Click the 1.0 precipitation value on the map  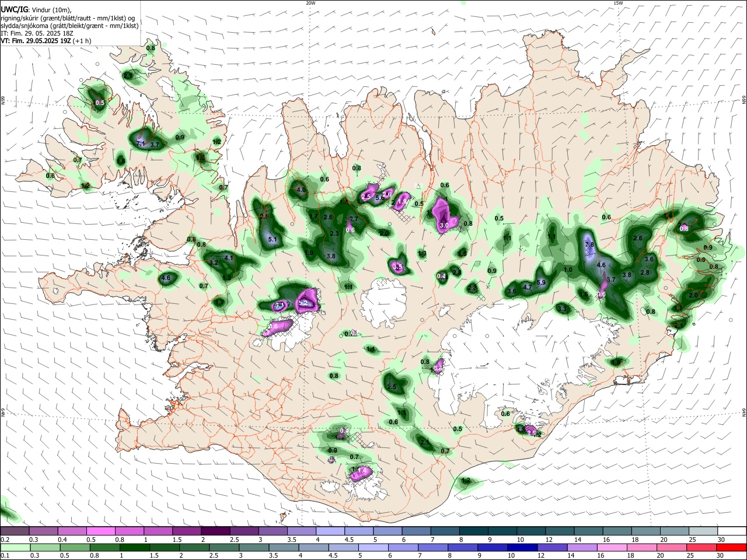[568, 270]
